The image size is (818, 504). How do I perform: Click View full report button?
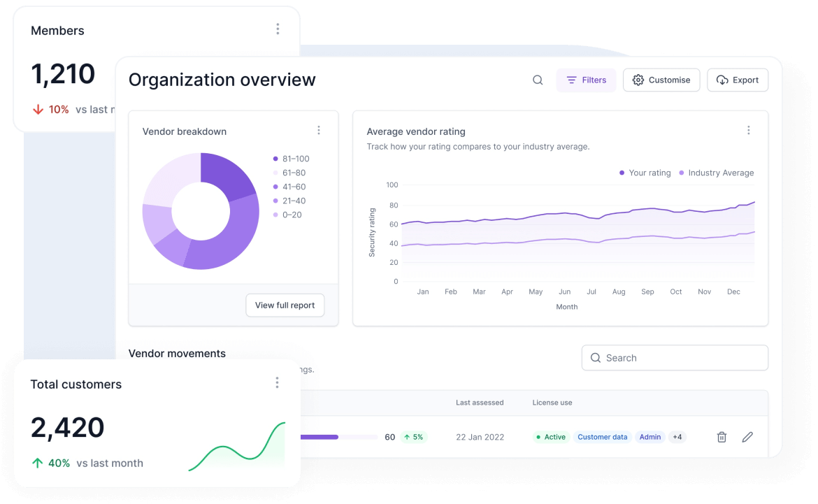[x=285, y=305]
